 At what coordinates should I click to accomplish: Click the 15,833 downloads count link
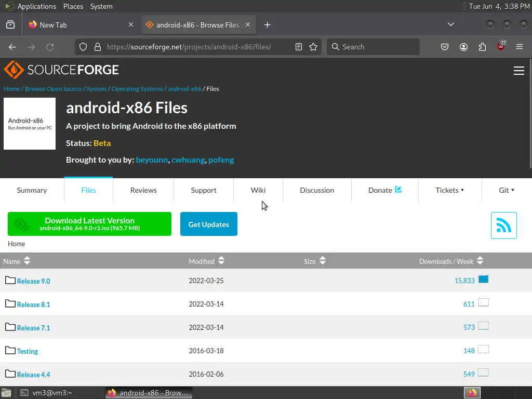(464, 281)
